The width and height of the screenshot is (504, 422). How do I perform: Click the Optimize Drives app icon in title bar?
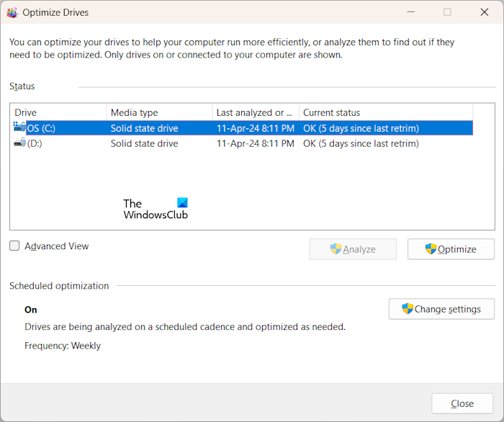(x=12, y=12)
